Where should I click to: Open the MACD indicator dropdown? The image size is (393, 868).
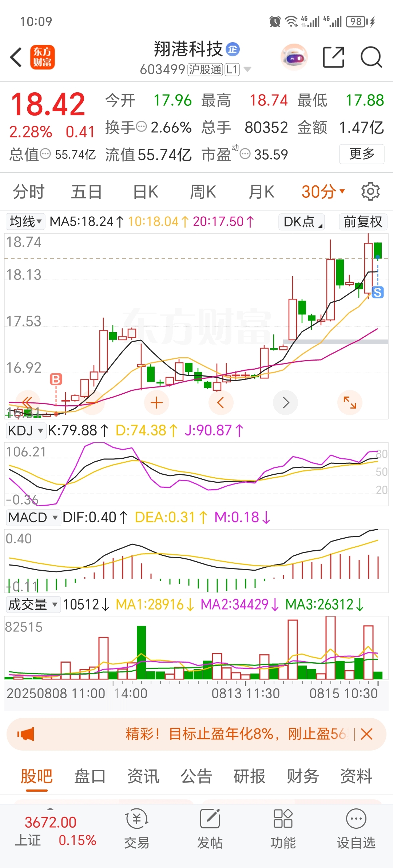[33, 517]
